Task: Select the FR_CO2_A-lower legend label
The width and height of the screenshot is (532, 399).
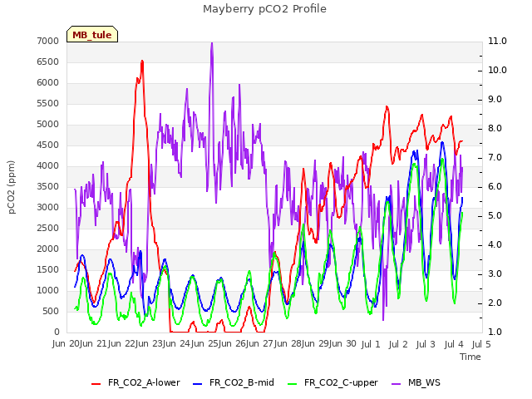Action: (144, 382)
